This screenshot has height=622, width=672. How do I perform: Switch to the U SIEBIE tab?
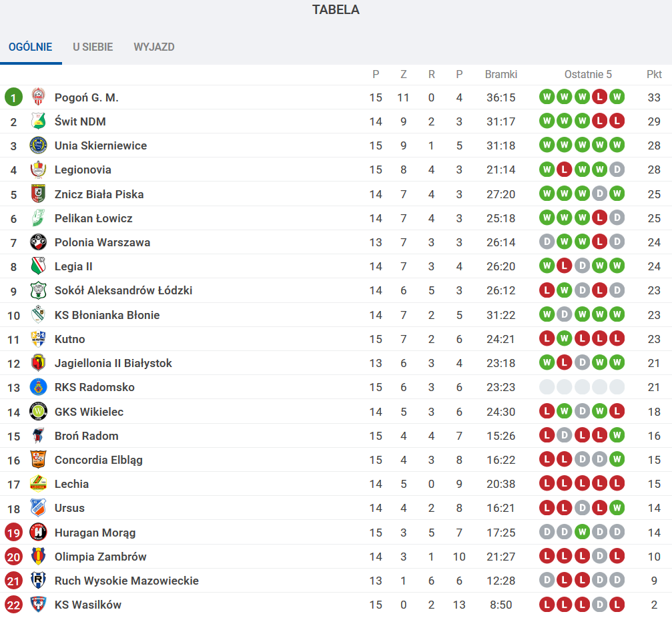[x=93, y=47]
